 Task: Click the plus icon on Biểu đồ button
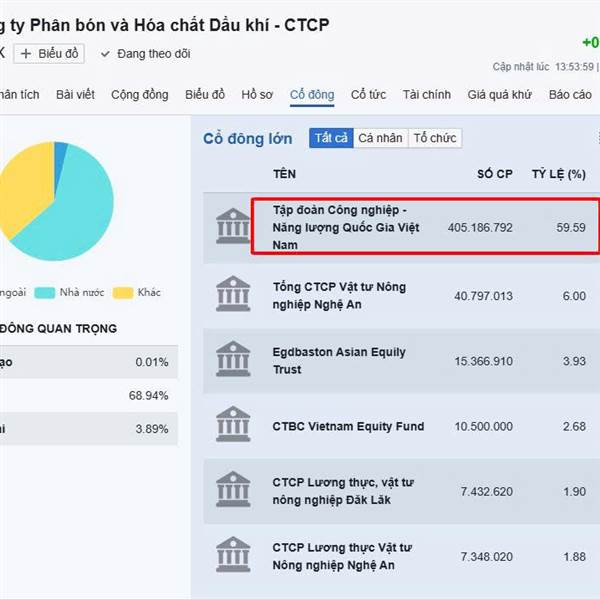pos(26,53)
